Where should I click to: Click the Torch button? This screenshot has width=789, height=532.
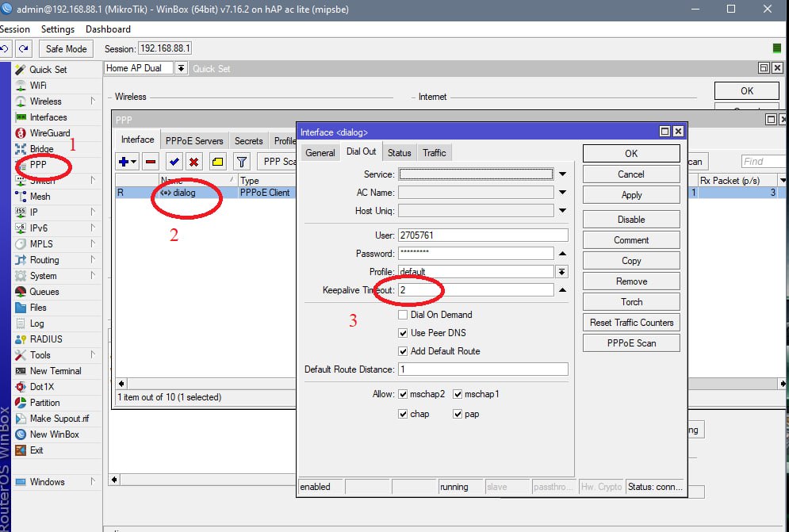point(631,302)
